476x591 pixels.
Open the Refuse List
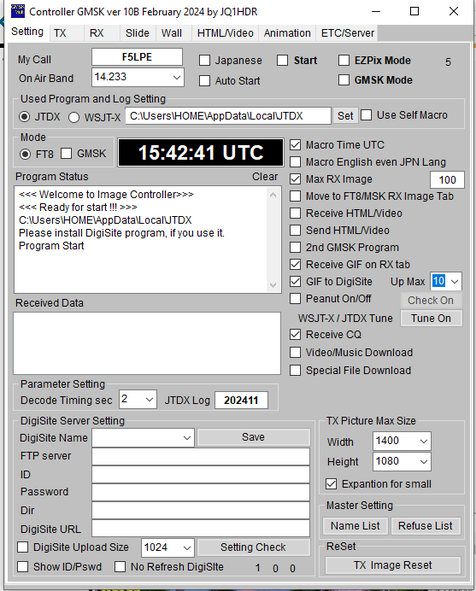(x=425, y=526)
